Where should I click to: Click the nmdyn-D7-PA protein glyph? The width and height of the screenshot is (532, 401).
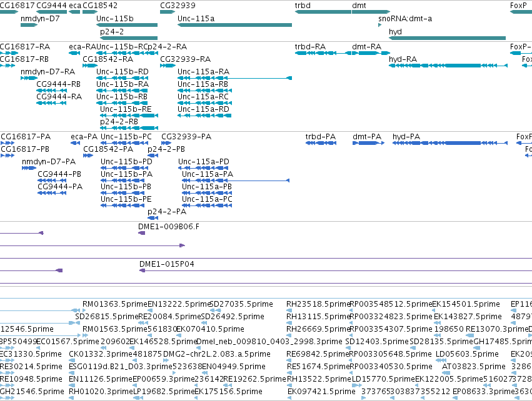click(29, 168)
